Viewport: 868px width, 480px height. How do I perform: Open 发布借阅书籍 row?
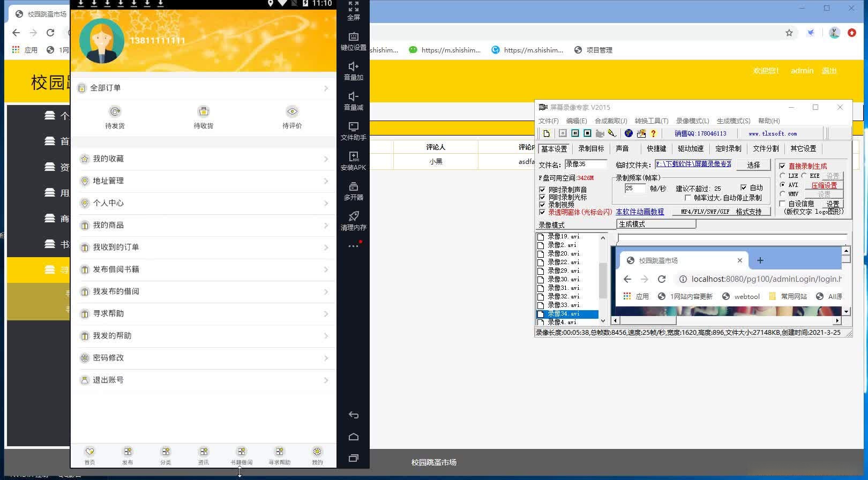click(x=204, y=269)
